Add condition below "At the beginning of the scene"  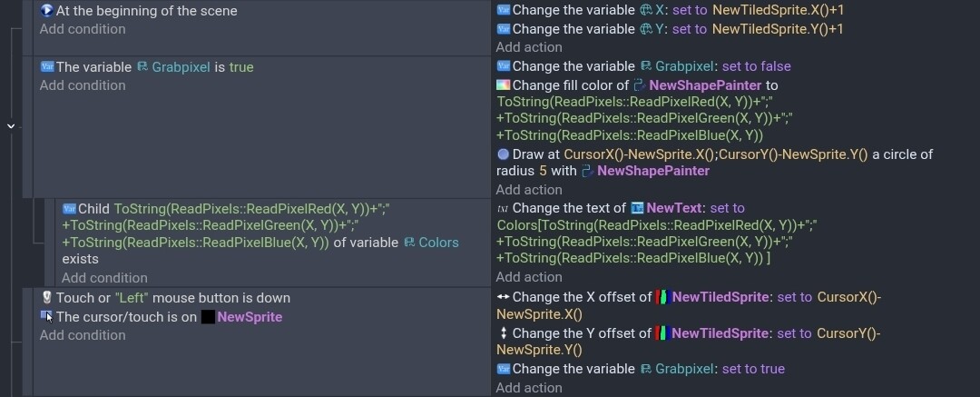point(83,29)
